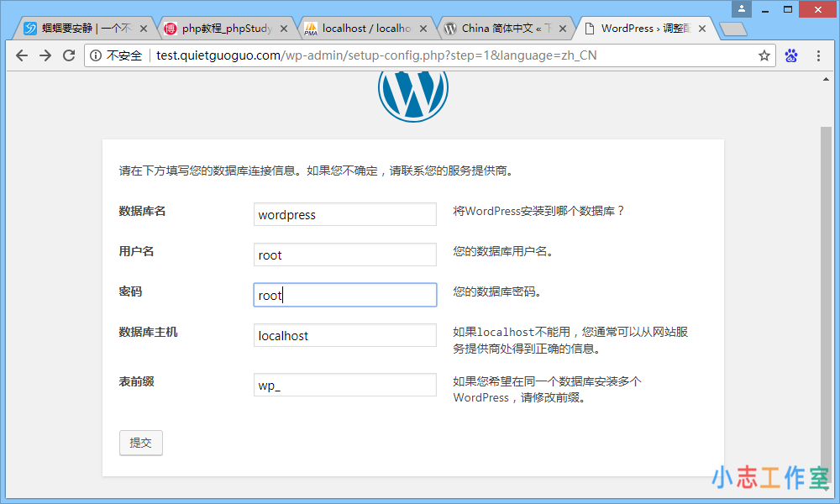Click the browser back arrow
This screenshot has width=840, height=504.
[x=22, y=55]
